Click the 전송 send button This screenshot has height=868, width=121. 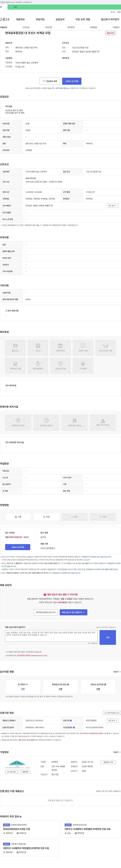click(108, 637)
